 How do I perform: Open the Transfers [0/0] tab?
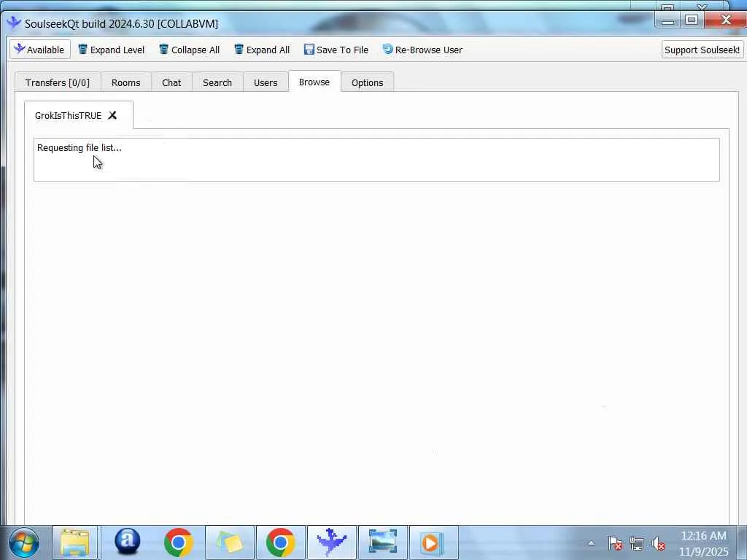click(58, 82)
